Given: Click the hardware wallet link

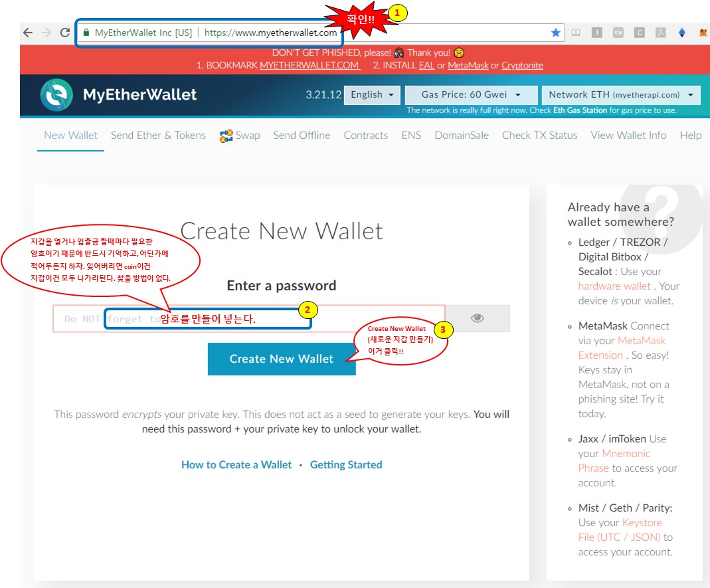Looking at the screenshot, I should (614, 286).
